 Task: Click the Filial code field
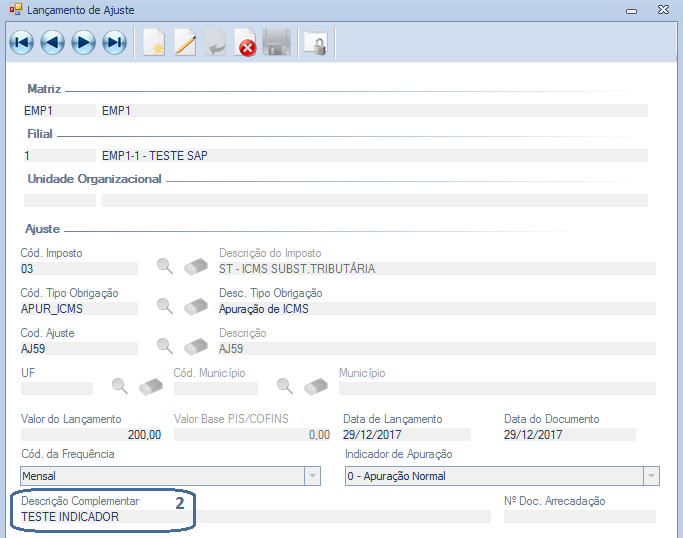[60, 156]
